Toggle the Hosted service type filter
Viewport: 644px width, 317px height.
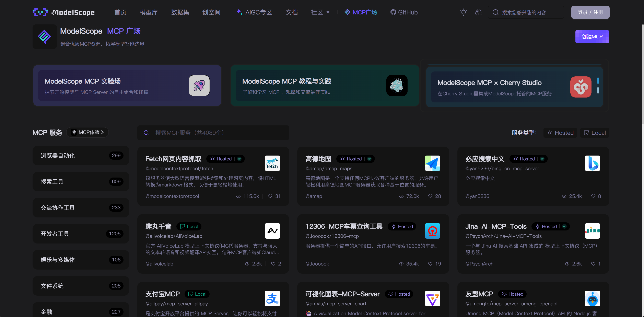tap(560, 133)
